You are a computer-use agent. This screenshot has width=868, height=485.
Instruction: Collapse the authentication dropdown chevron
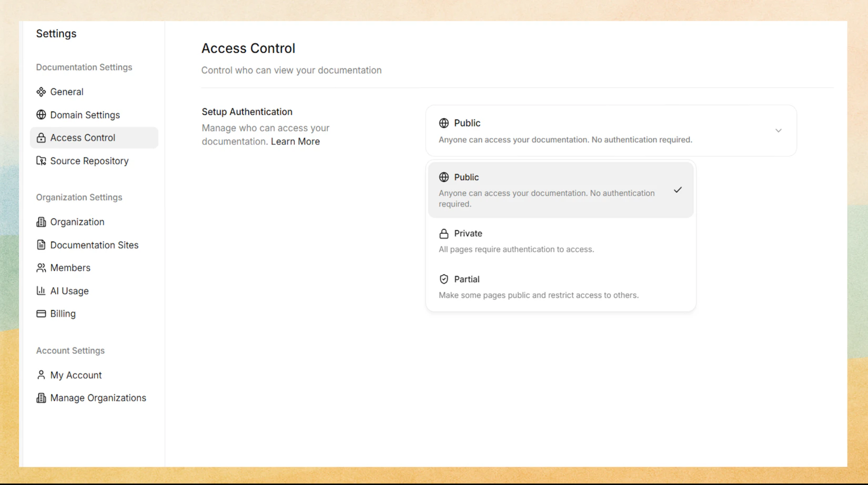[x=778, y=131]
